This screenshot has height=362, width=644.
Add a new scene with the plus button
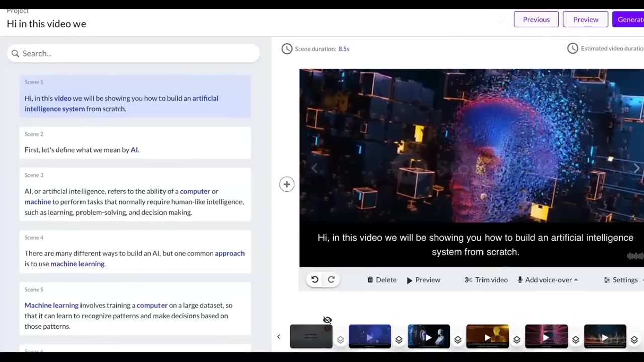tap(287, 184)
